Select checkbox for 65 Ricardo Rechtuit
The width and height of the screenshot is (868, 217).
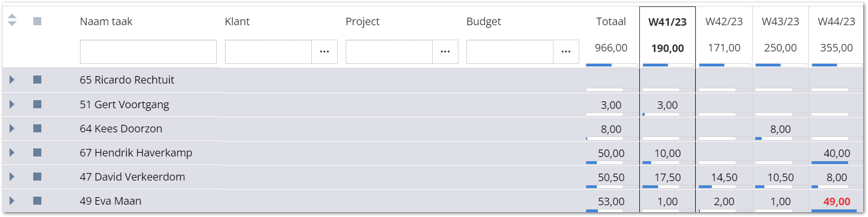click(37, 80)
